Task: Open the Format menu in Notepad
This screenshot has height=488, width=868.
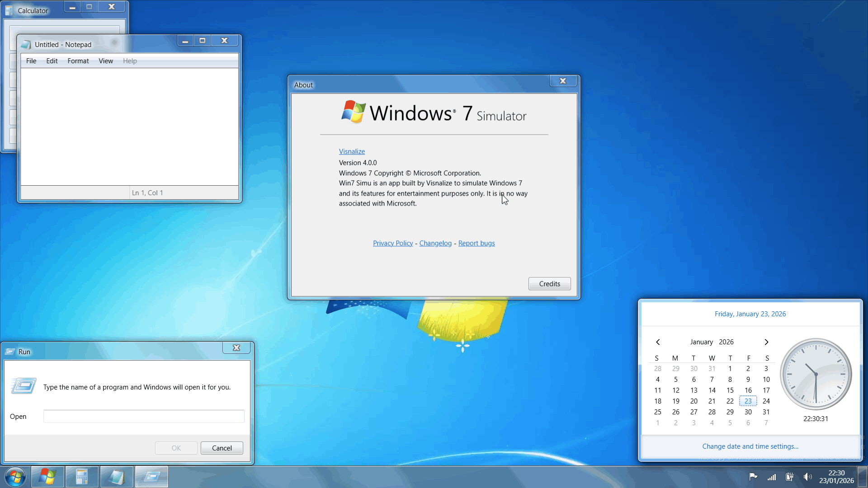Action: [78, 61]
